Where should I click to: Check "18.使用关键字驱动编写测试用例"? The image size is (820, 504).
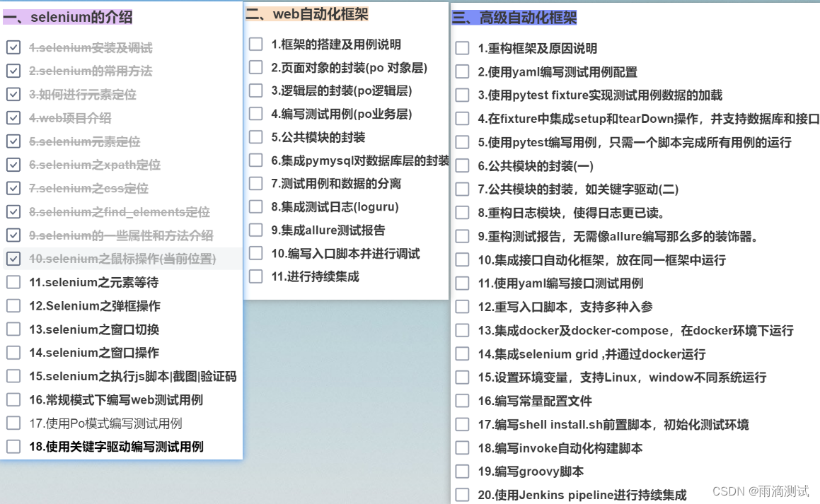13,447
